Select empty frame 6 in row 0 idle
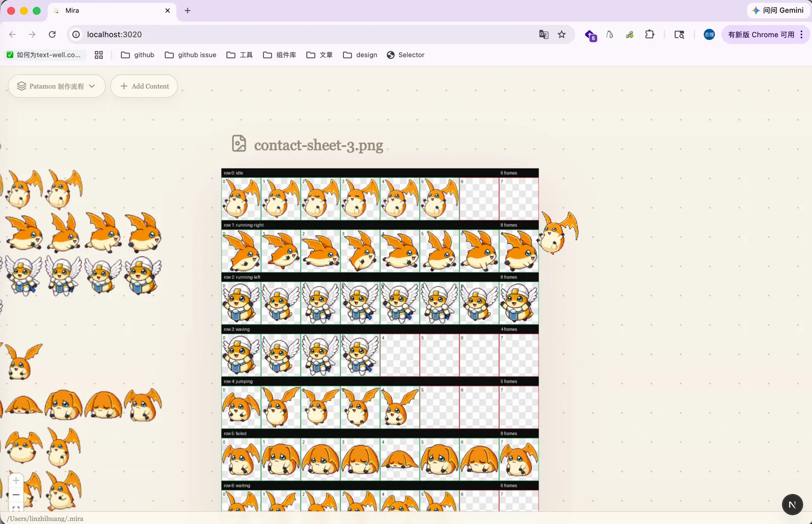The height and width of the screenshot is (524, 812). coord(479,199)
